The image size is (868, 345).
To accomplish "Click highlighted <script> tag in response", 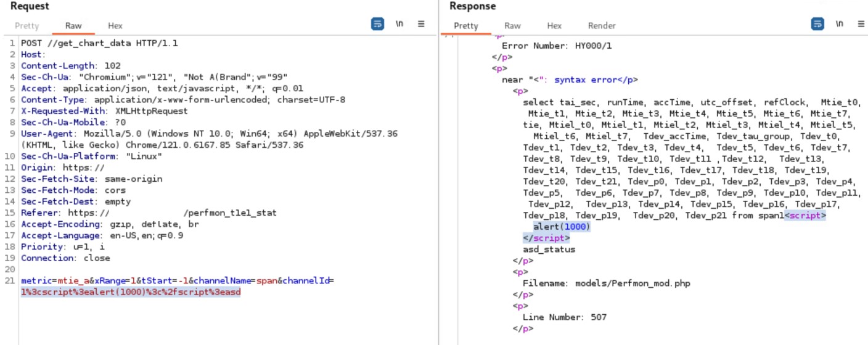I will 805,216.
